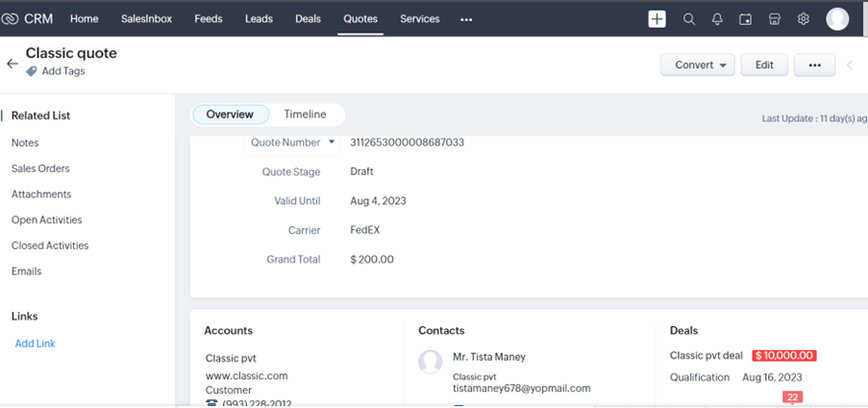
Task: Expand the Quote Number field dropdown
Action: 332,141
